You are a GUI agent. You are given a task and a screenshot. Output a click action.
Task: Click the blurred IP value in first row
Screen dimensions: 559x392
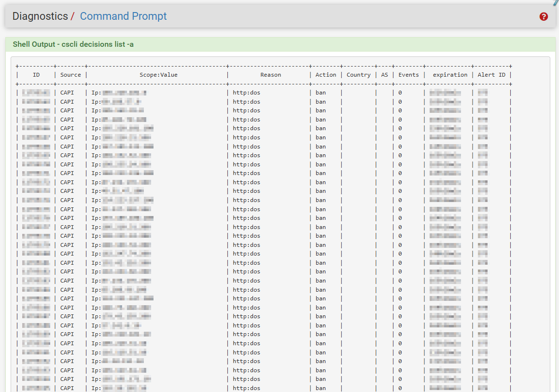click(125, 93)
